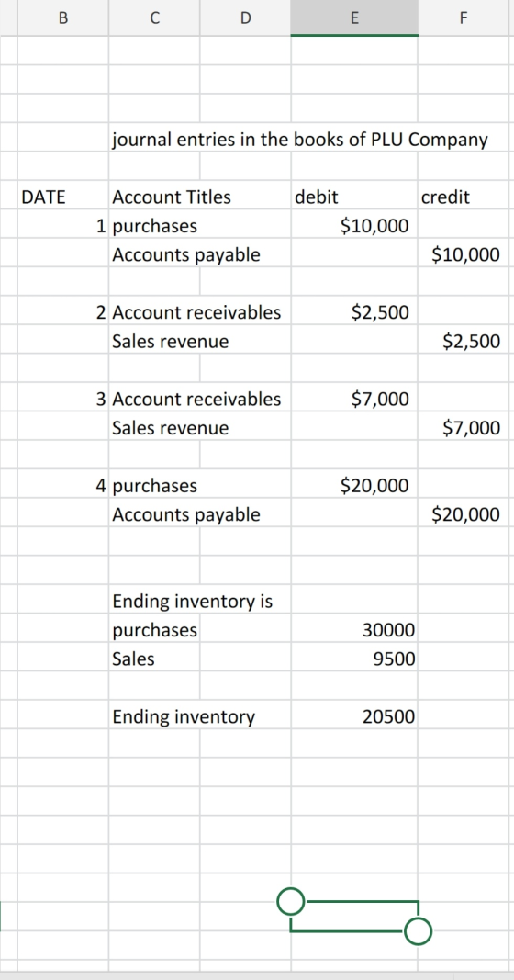Select the Account Titles heading cell
Image resolution: width=514 pixels, height=980 pixels.
click(171, 197)
